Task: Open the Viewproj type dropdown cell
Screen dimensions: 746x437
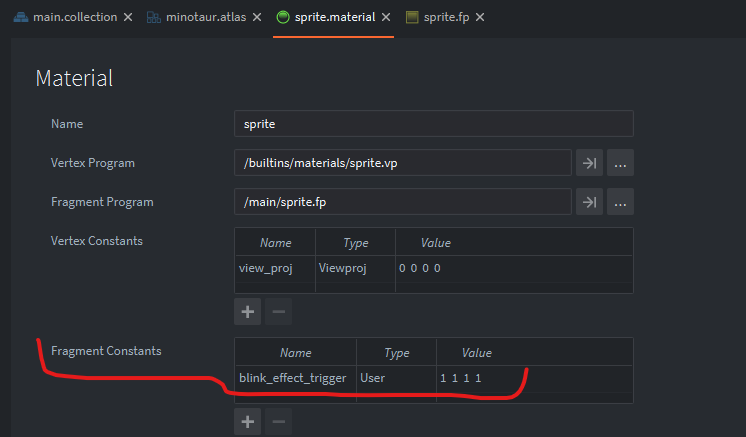Action: [355, 268]
